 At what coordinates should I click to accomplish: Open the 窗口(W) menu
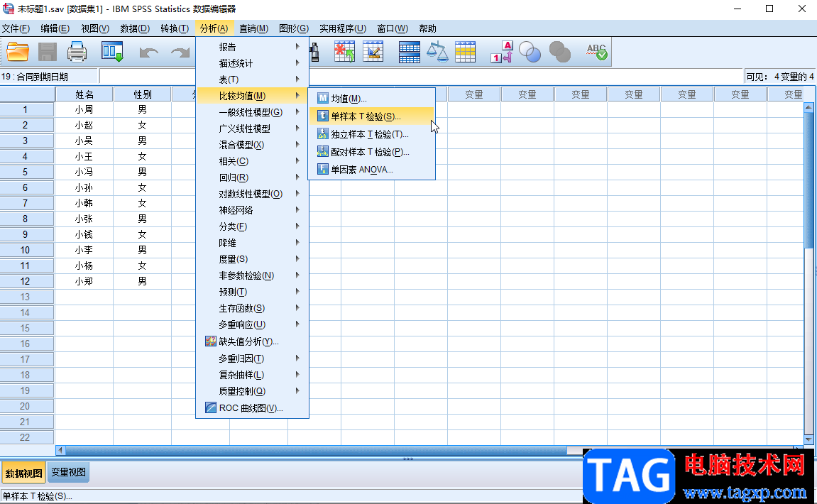pyautogui.click(x=393, y=28)
